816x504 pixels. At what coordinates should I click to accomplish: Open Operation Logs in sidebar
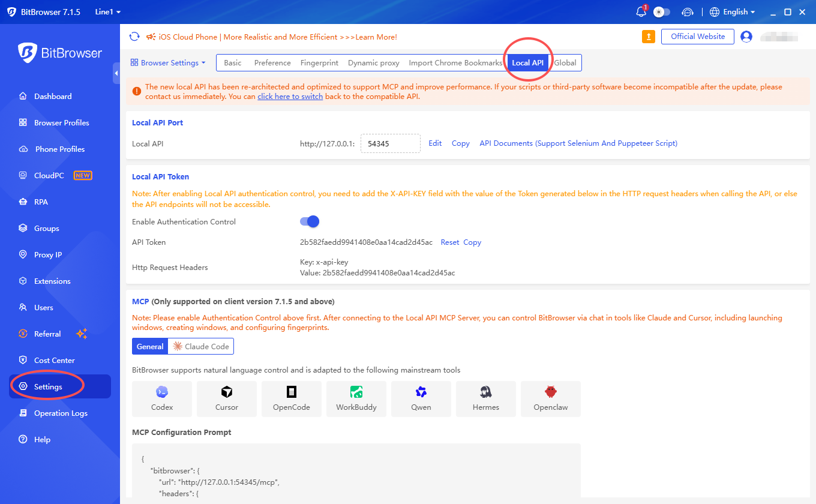tap(60, 413)
